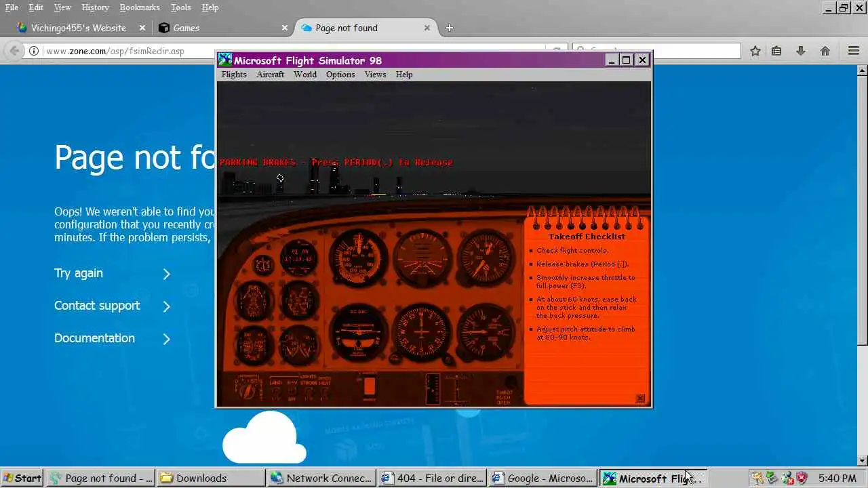Click the heading indicator compass gauge
The image size is (868, 488).
(x=422, y=332)
